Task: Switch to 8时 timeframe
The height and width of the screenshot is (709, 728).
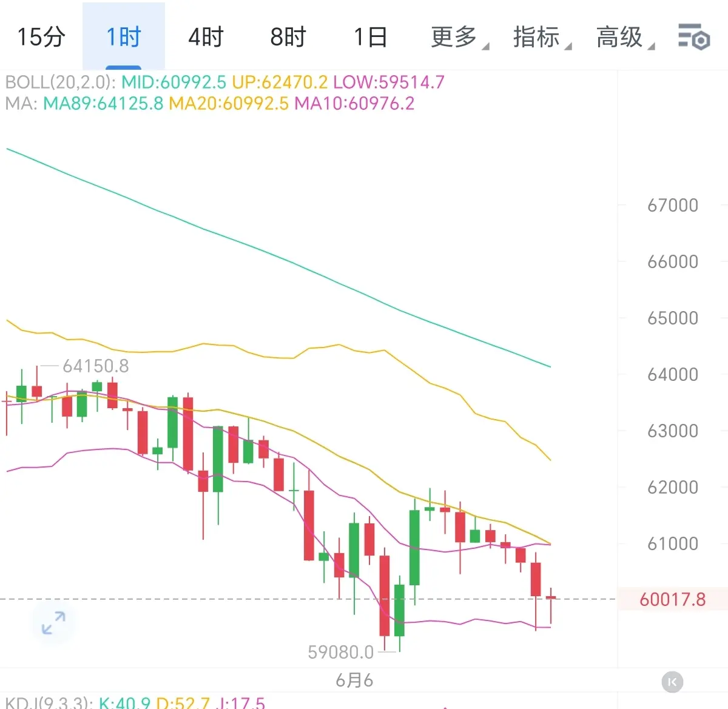Action: [288, 37]
